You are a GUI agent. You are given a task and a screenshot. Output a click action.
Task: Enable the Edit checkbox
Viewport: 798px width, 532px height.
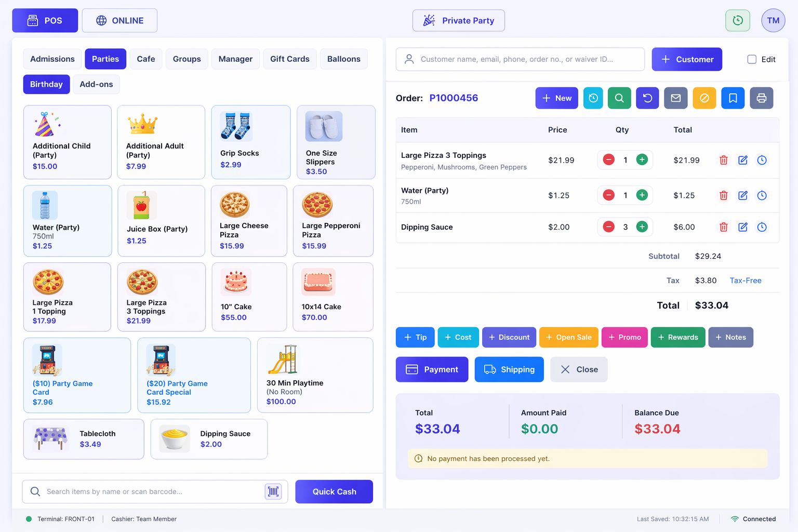point(752,59)
